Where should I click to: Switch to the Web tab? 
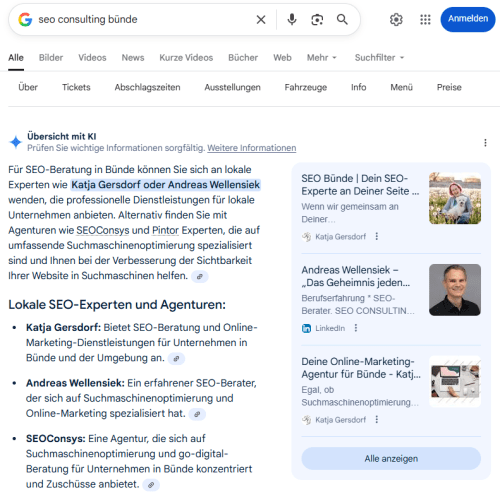click(282, 58)
